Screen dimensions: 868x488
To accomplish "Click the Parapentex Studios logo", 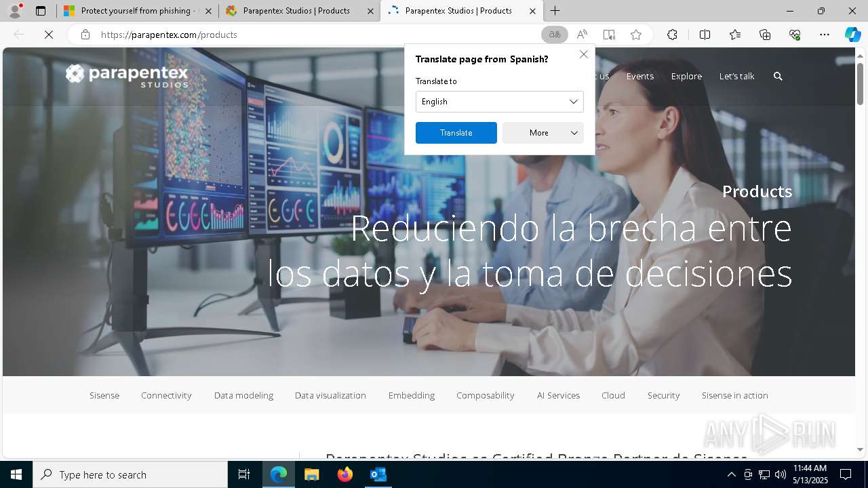I will coord(127,75).
